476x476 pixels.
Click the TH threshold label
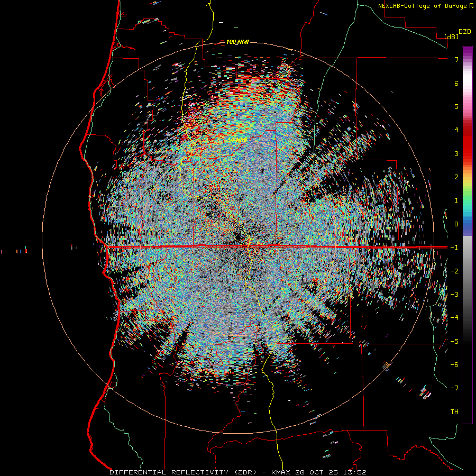coord(454,412)
